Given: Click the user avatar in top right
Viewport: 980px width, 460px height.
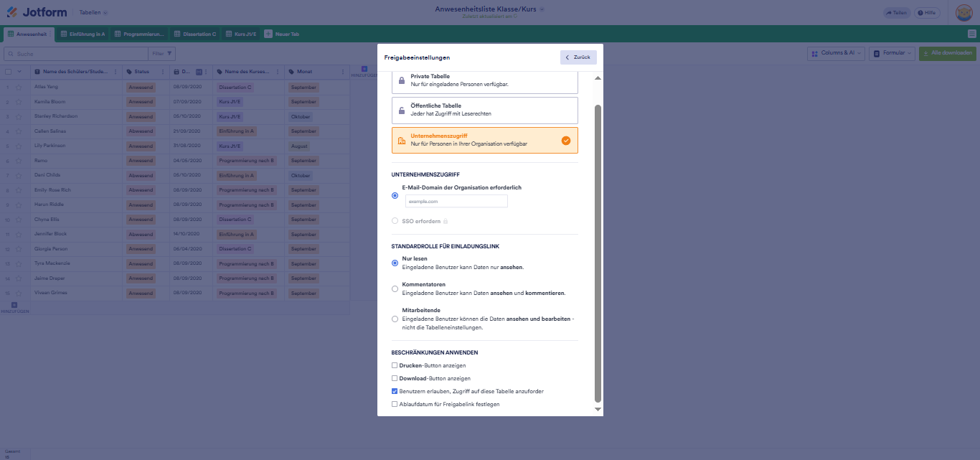Looking at the screenshot, I should click(x=963, y=13).
